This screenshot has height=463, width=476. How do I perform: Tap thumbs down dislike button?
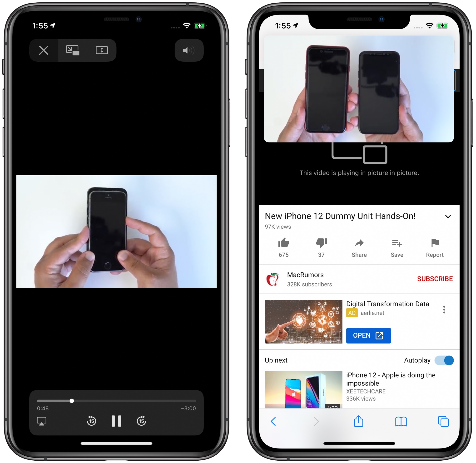click(x=321, y=245)
